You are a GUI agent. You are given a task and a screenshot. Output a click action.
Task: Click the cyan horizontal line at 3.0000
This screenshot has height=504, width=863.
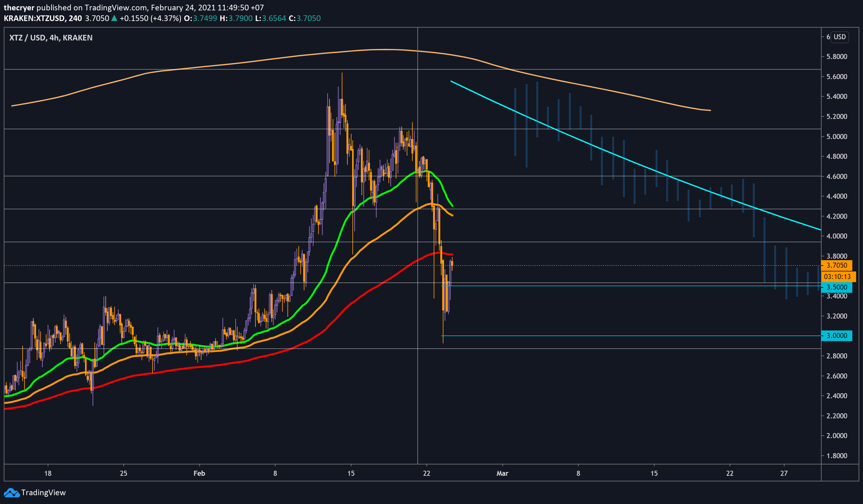(632, 336)
